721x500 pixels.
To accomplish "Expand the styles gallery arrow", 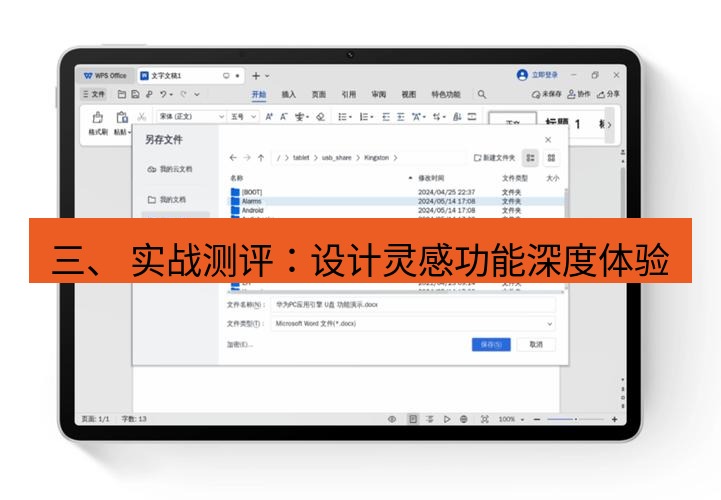I will tap(609, 124).
